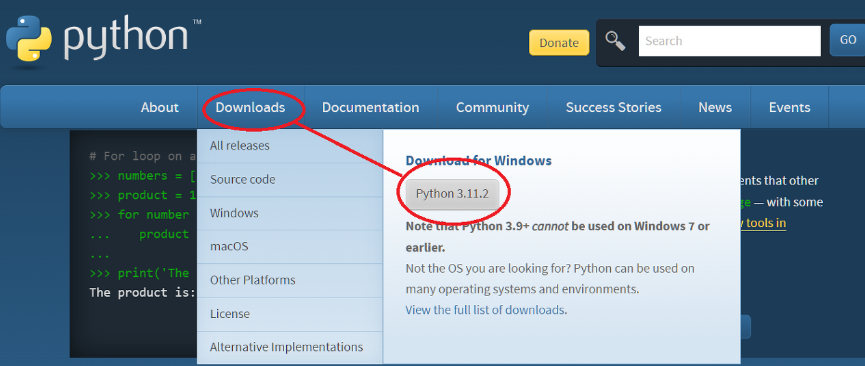Screen dimensions: 865x366
Task: Focus the Search input field
Action: [x=729, y=41]
